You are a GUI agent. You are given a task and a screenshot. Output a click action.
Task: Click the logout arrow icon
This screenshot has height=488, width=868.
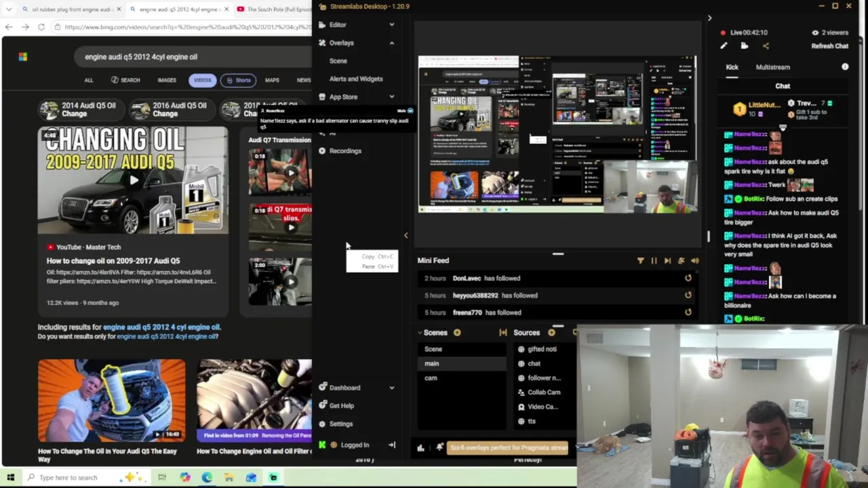[x=391, y=445]
